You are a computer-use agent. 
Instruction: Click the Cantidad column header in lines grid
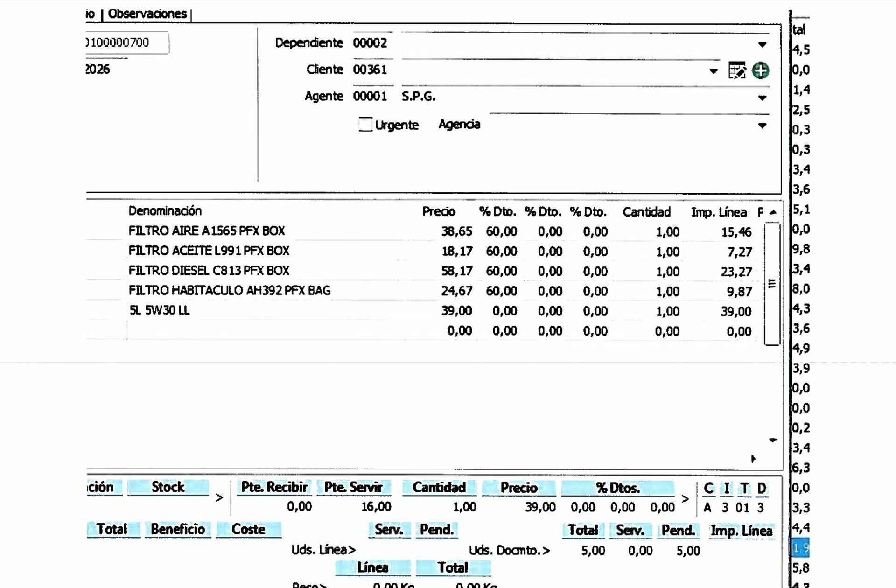click(x=646, y=212)
